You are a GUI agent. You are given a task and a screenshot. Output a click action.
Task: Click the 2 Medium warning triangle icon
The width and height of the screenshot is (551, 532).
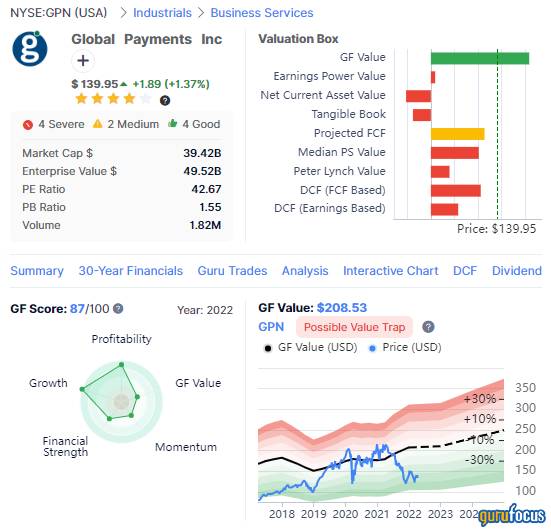(x=98, y=124)
